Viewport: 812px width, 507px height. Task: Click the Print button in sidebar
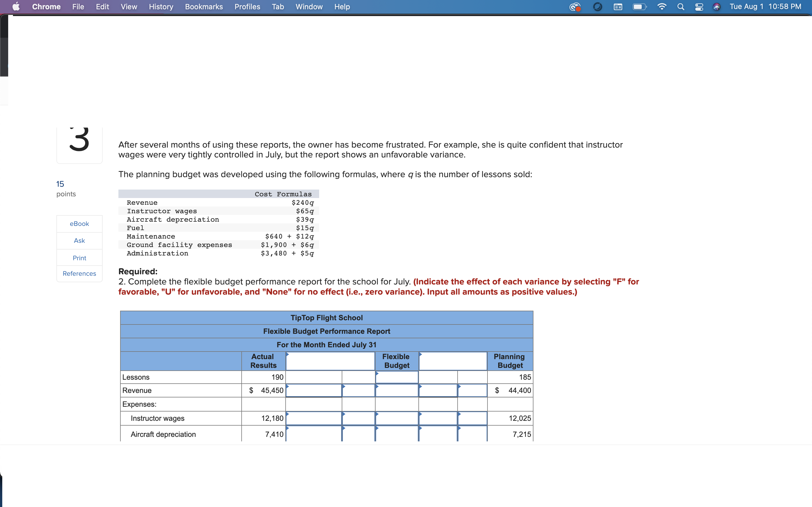tap(79, 258)
